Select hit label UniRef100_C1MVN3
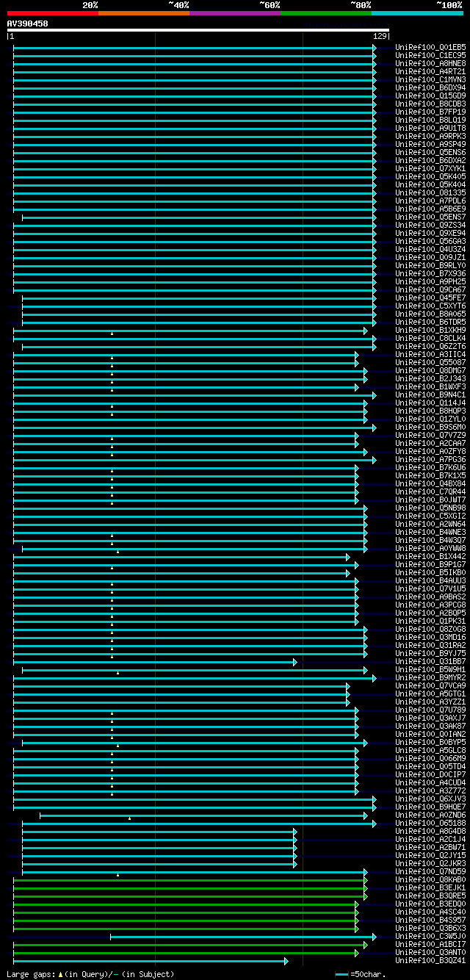This screenshot has height=980, width=470. point(430,80)
